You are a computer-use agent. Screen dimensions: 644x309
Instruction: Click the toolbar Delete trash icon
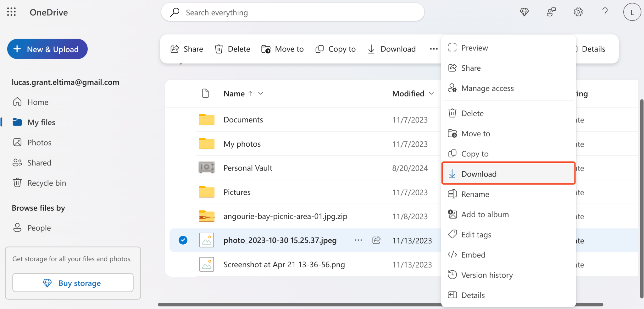219,49
